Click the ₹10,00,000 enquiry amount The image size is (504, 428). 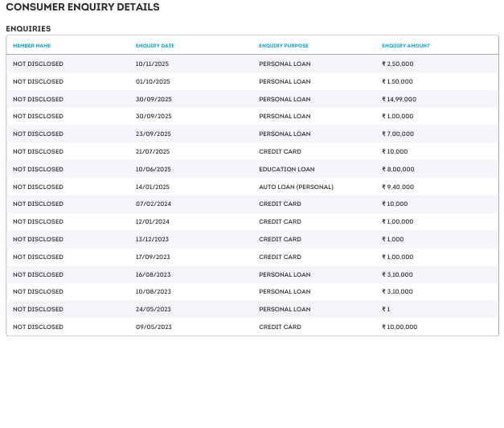click(400, 327)
